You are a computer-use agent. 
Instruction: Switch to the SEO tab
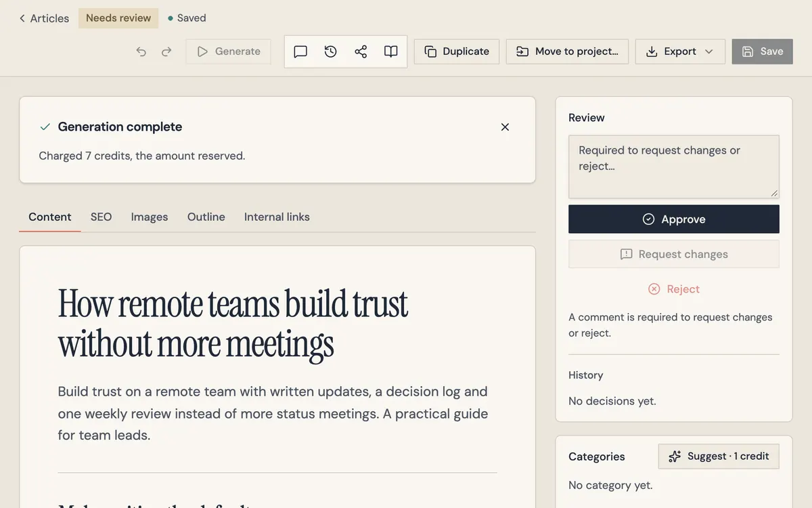[x=101, y=217]
